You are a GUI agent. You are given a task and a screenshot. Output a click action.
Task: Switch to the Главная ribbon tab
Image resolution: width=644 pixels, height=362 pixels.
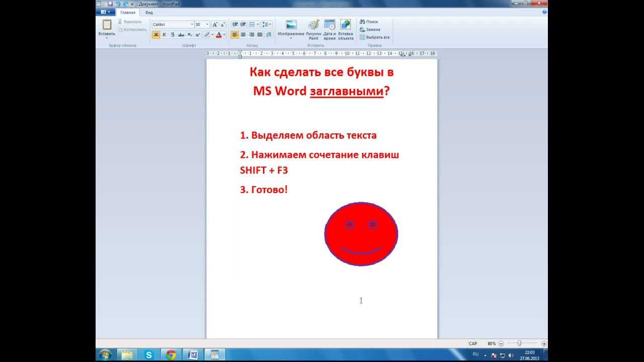pyautogui.click(x=128, y=12)
